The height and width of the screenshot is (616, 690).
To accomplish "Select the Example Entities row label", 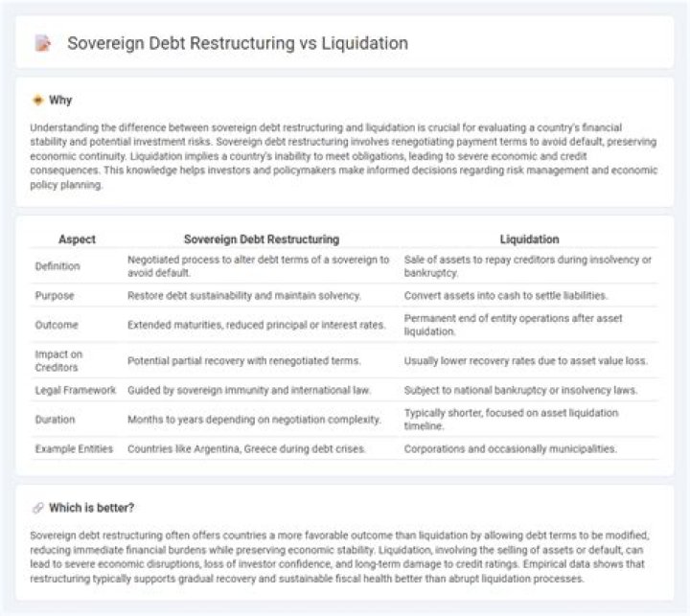I will pos(74,448).
